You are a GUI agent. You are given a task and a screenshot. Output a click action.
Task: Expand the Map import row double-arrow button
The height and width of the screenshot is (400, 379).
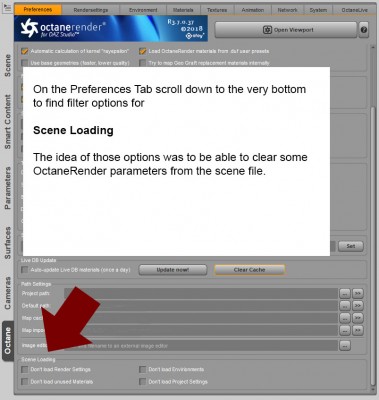coord(358,330)
